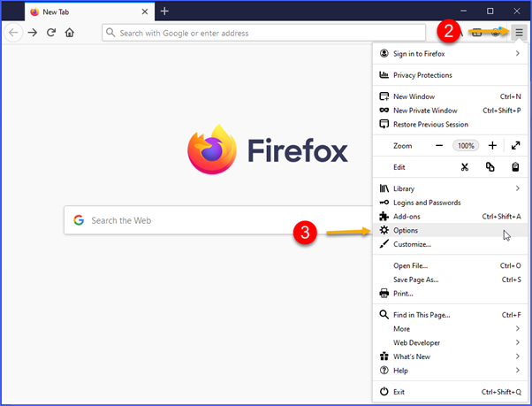
Task: Expand the Help chevron arrow
Action: pyautogui.click(x=517, y=370)
